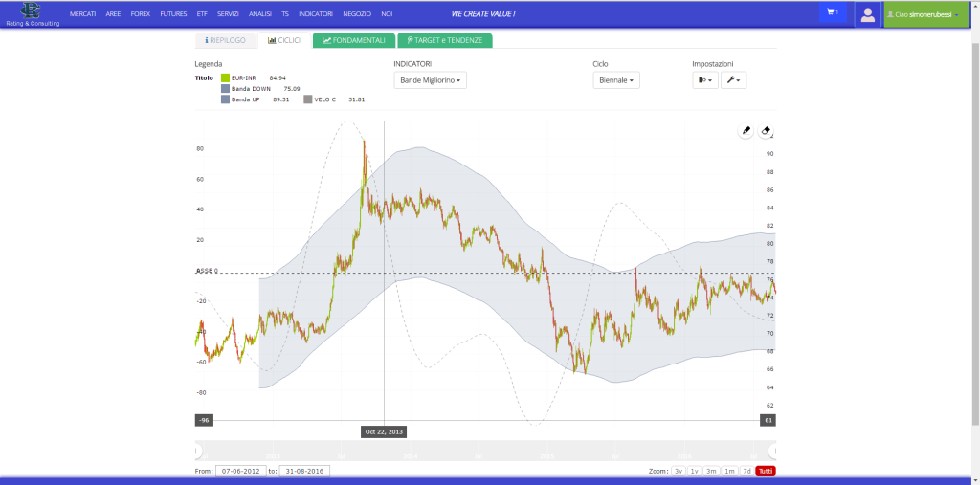Viewport: 980px width, 485px height.
Task: Switch to the FONDAMENTALI tab
Action: click(x=353, y=40)
